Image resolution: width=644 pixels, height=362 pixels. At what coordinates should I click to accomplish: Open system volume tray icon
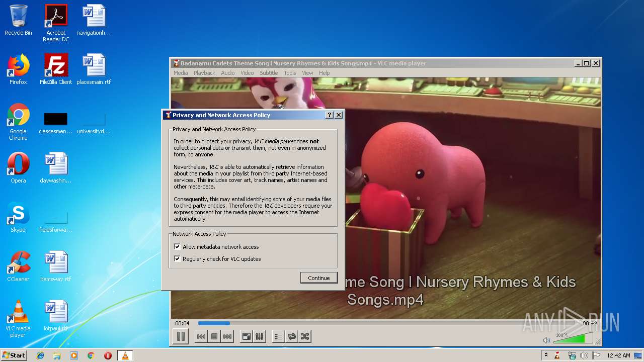pyautogui.click(x=584, y=355)
